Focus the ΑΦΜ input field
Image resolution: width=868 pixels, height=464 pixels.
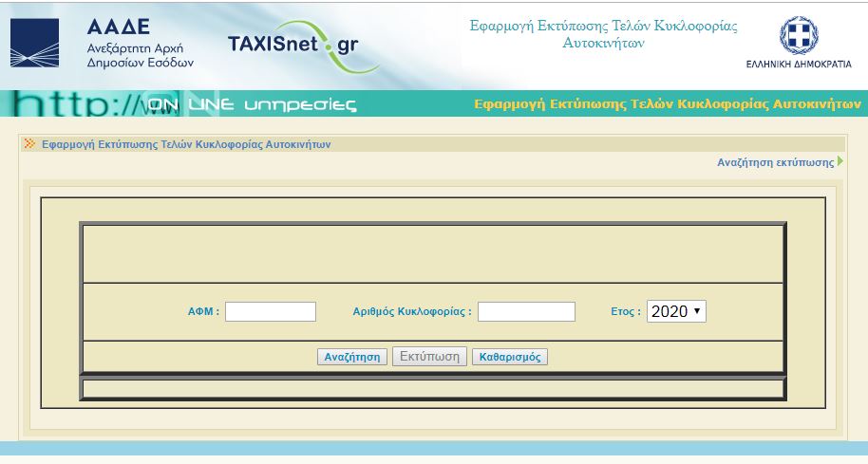point(270,311)
